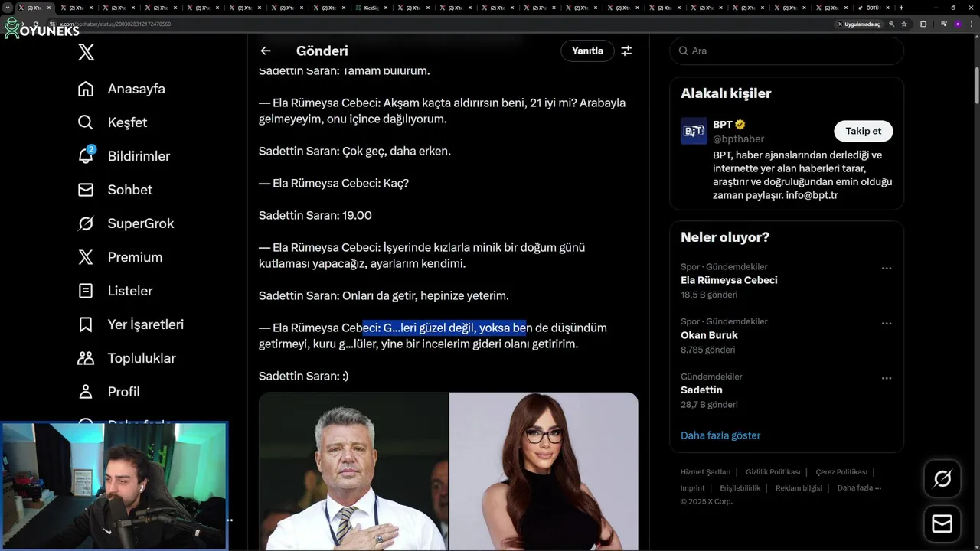The width and height of the screenshot is (980, 551).
Task: Open Listeler lists page
Action: (116, 291)
